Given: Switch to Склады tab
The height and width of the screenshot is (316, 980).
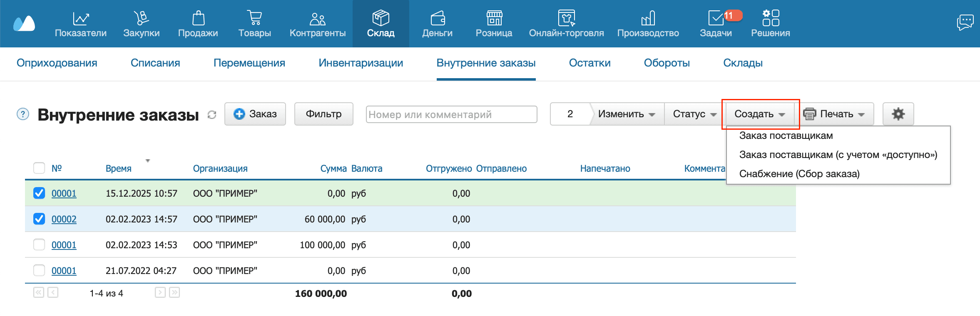Looking at the screenshot, I should [743, 63].
